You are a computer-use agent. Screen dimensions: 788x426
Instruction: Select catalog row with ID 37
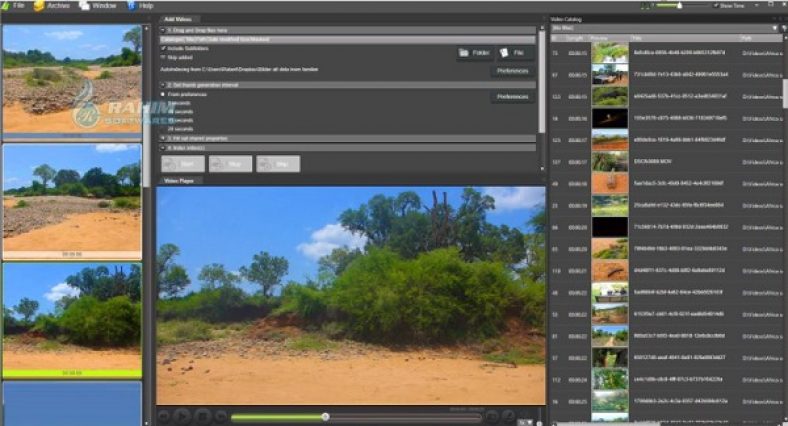(666, 358)
